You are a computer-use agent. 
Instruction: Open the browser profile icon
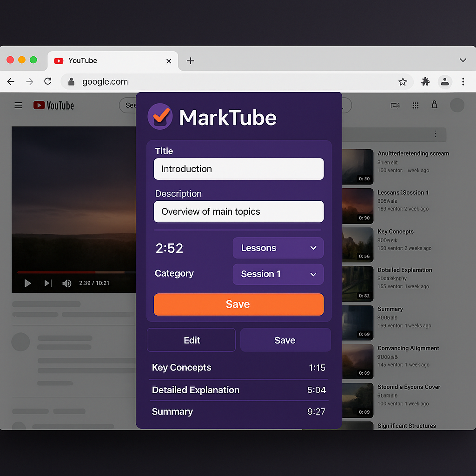coord(445,81)
